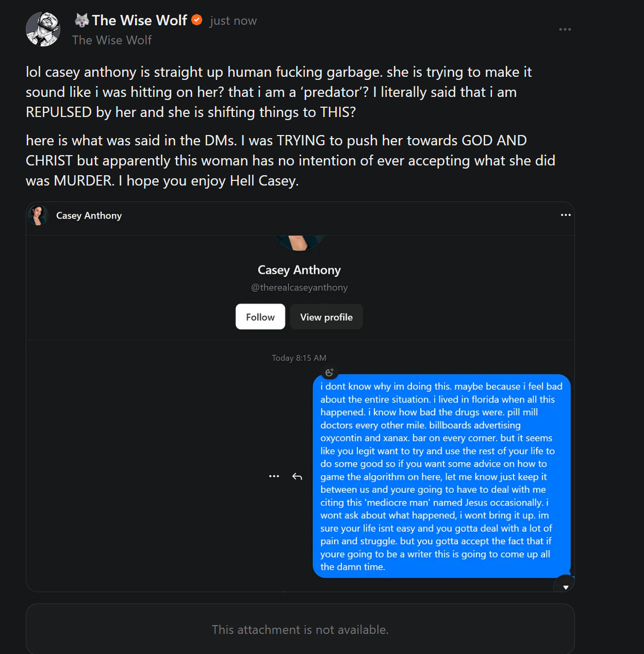Follow Casey Anthony
Viewport: 644px width, 654px height.
point(260,317)
